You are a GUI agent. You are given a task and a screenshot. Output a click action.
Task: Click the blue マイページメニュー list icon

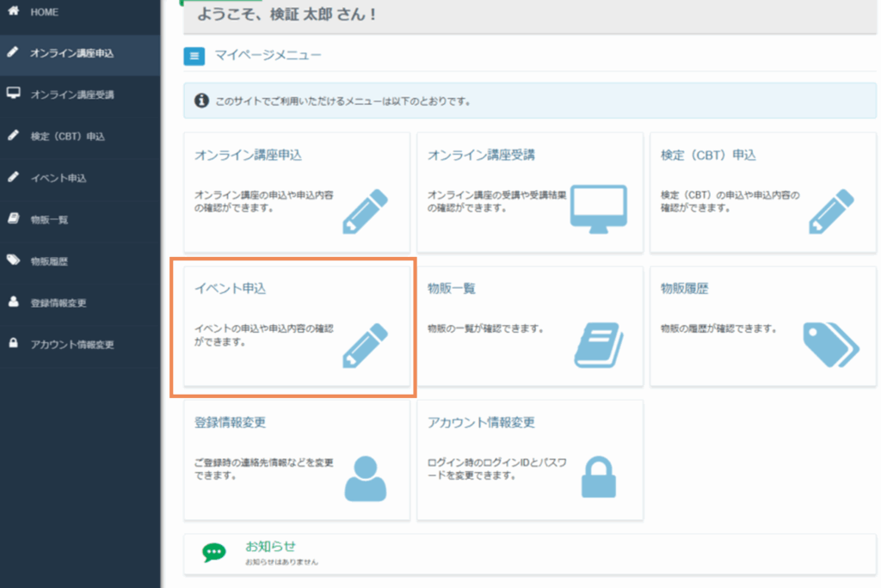point(194,57)
